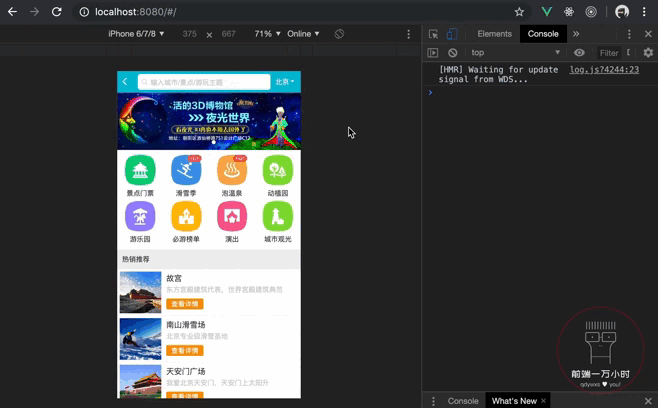The width and height of the screenshot is (658, 408).
Task: Click the 夜光世界 banner image
Action: [x=209, y=121]
